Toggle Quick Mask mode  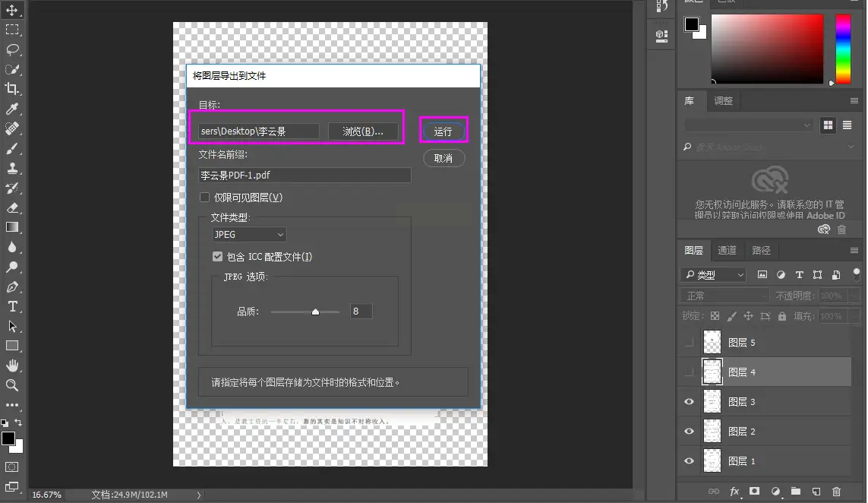pos(11,467)
